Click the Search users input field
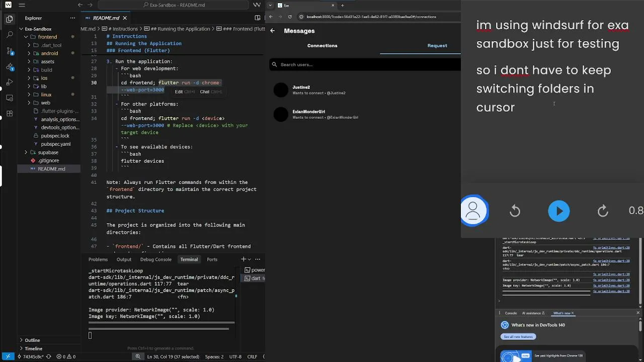The height and width of the screenshot is (362, 644). tap(365, 64)
